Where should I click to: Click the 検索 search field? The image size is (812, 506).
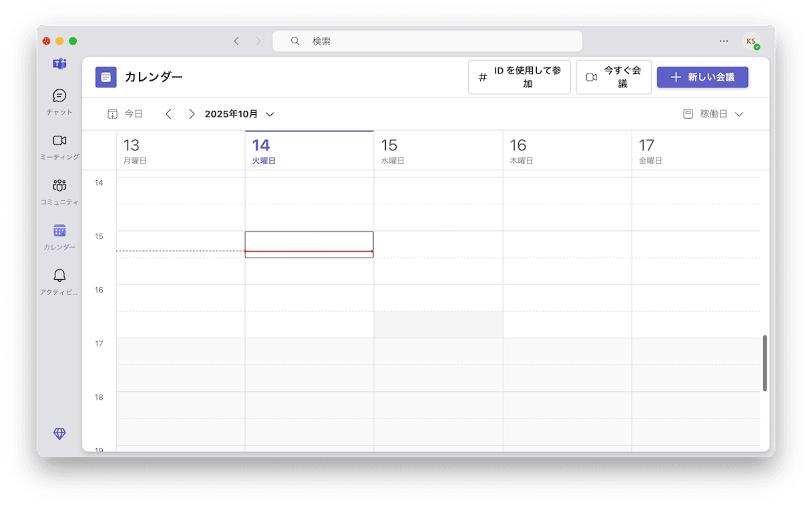coord(427,41)
